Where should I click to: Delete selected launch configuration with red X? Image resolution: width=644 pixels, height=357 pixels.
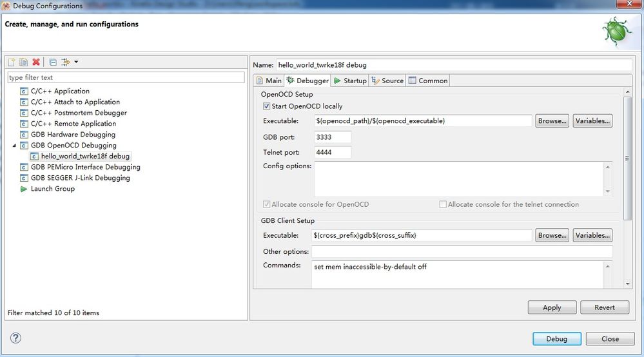coord(36,62)
